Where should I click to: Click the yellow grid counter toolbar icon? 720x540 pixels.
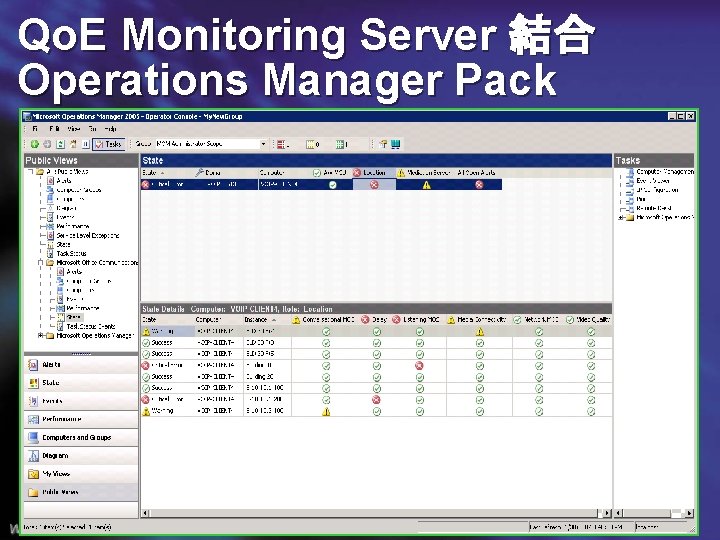[310, 145]
